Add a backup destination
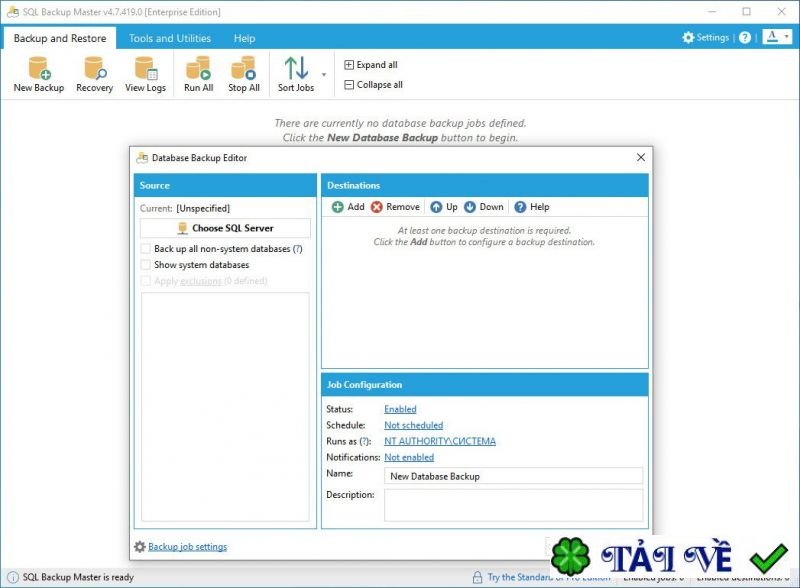 pos(348,207)
